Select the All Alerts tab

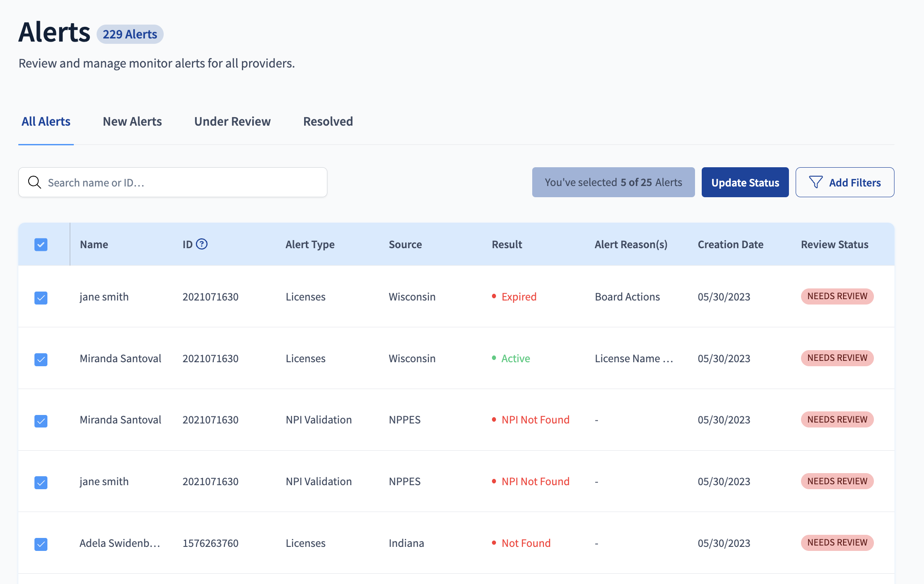(46, 122)
